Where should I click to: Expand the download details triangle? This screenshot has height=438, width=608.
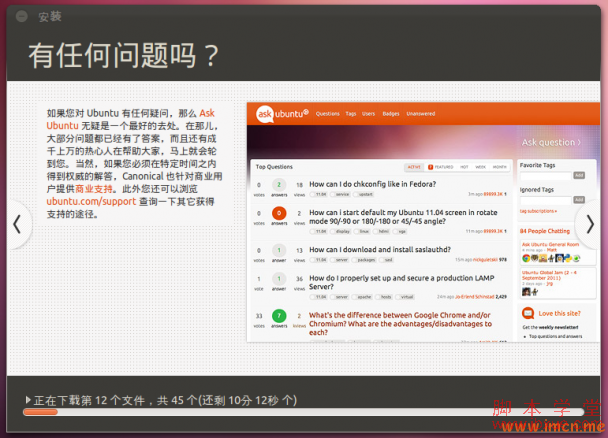coord(28,400)
